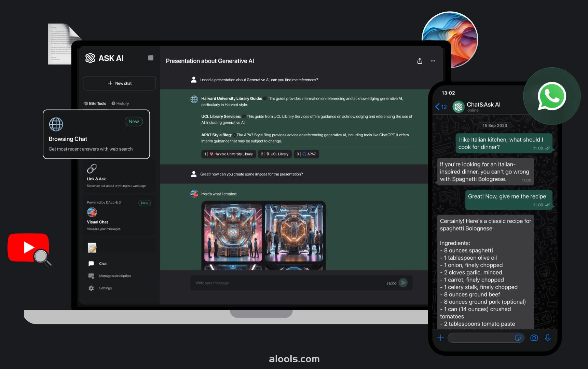Select the 'Great! Now, give me the recipe' bubble
588x369 pixels.
coord(509,200)
